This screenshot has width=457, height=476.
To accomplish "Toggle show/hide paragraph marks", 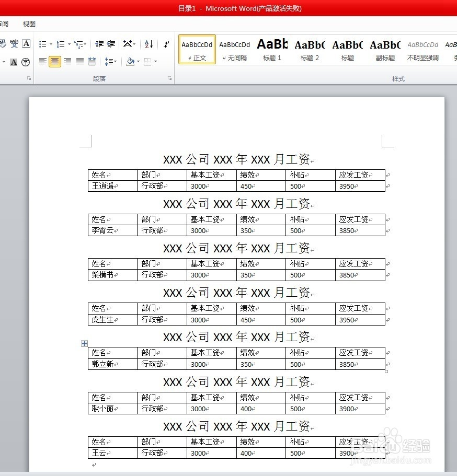I will coord(166,44).
